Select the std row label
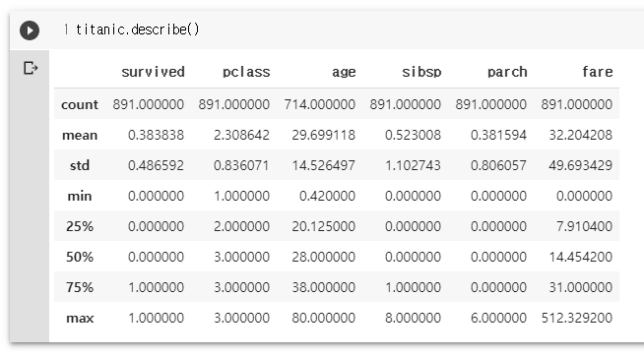644x357 pixels. tap(80, 165)
